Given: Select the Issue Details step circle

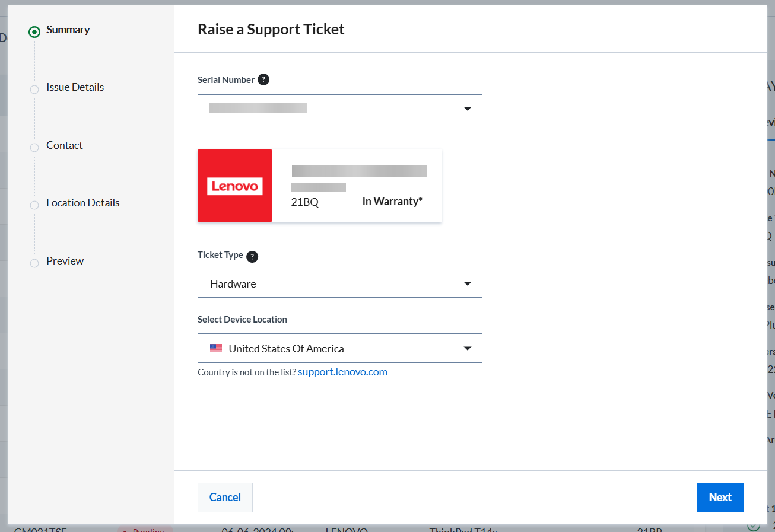Looking at the screenshot, I should (x=34, y=90).
